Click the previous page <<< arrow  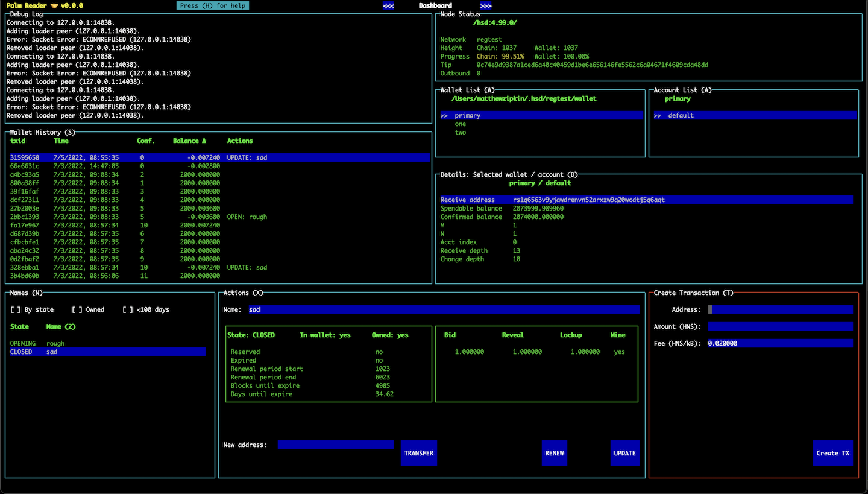[389, 5]
